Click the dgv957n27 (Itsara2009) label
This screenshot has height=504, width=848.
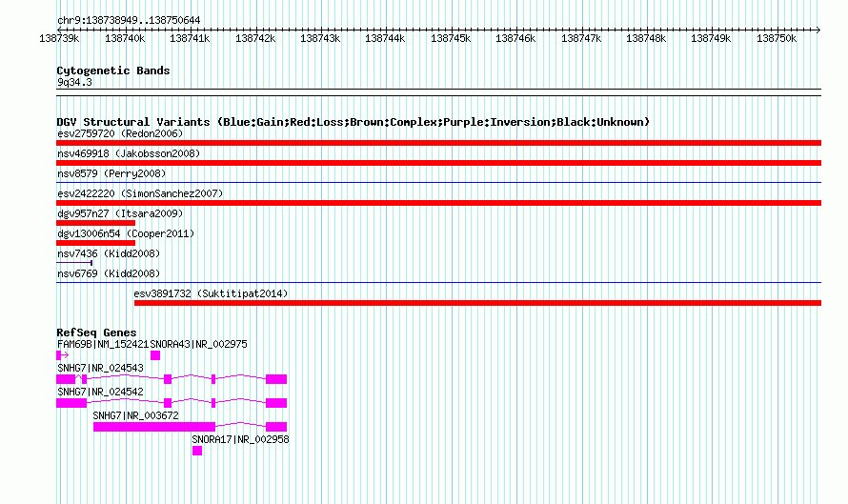tap(120, 213)
